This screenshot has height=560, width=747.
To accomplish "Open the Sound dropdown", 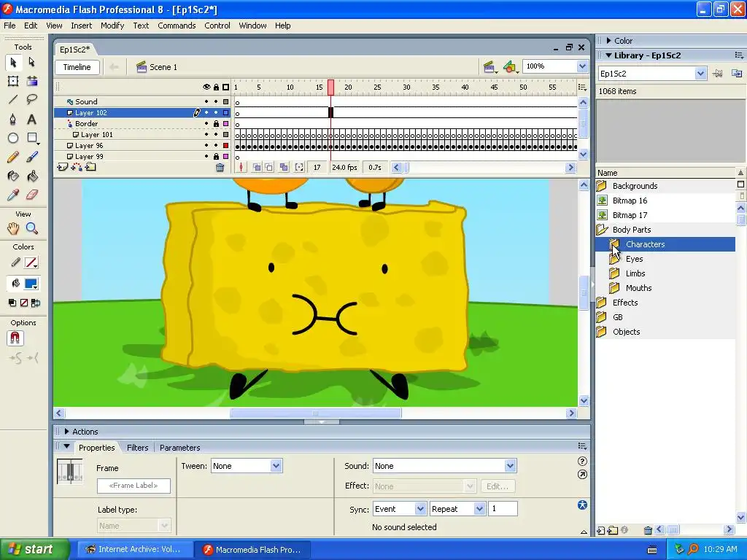I will [510, 466].
